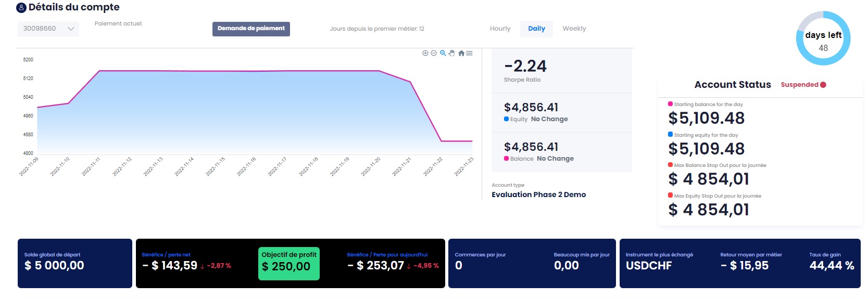The width and height of the screenshot is (868, 298).
Task: Open the chart hamburger export menu
Action: coord(469,53)
